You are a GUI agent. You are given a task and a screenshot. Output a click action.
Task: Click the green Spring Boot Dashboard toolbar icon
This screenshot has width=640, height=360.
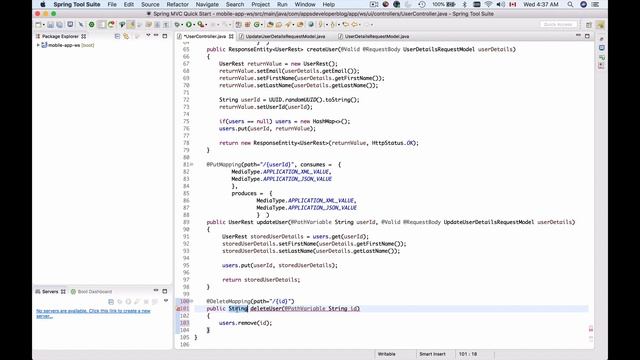click(91, 24)
